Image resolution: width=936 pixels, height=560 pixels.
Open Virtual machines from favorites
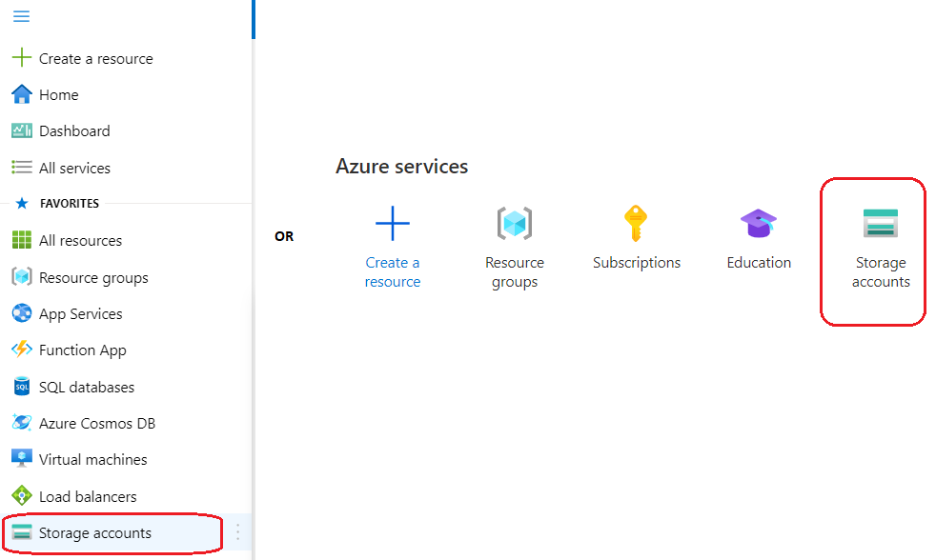(x=93, y=460)
